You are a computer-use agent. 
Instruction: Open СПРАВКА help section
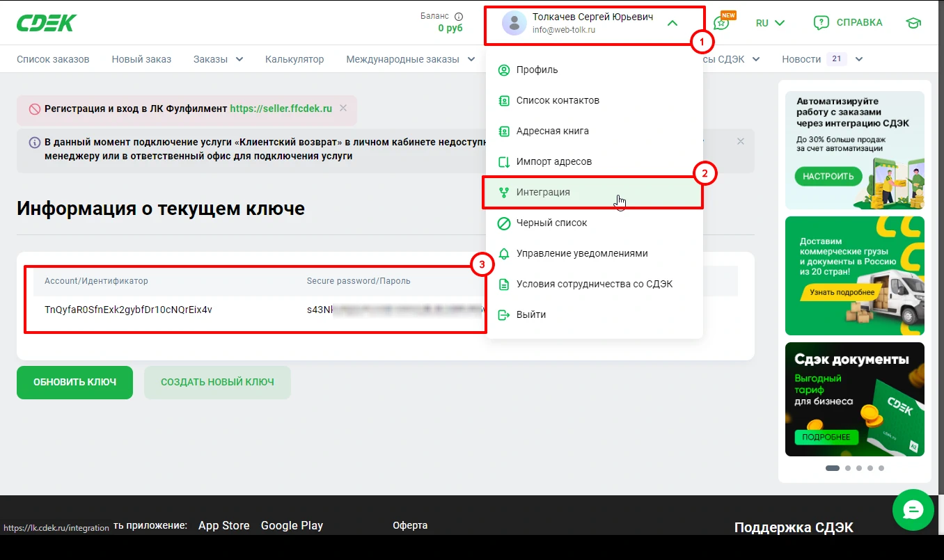tap(847, 23)
